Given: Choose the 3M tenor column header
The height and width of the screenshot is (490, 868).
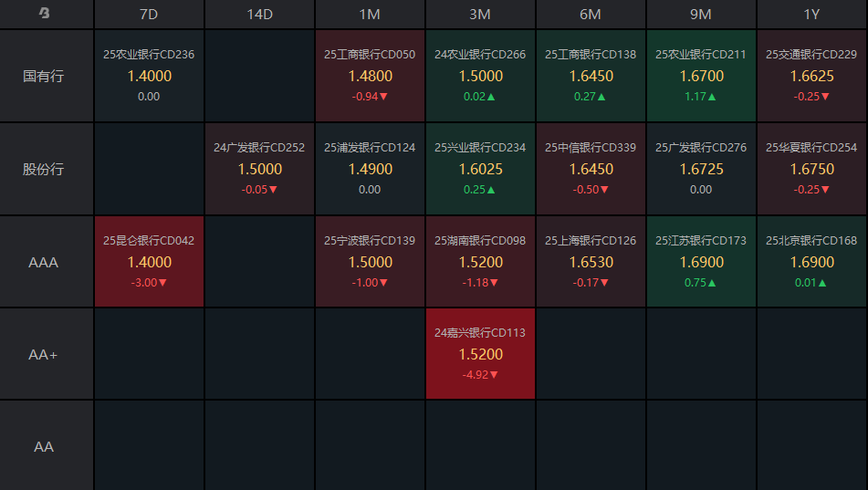Looking at the screenshot, I should (480, 15).
